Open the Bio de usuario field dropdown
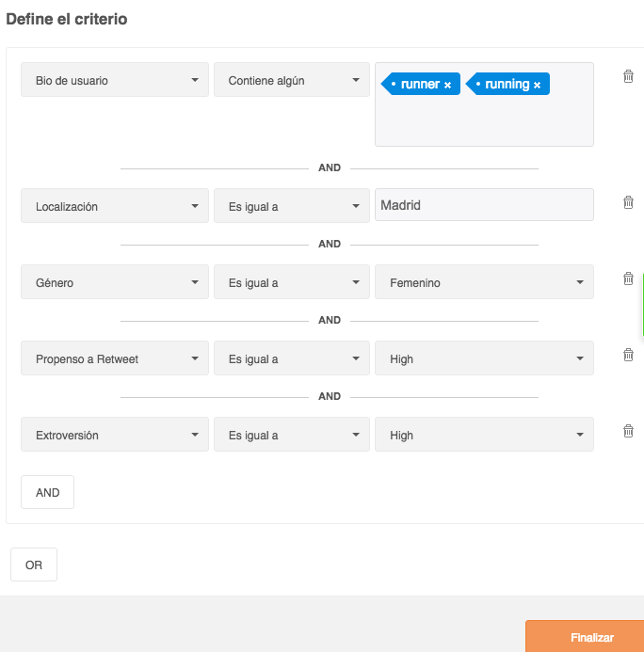The height and width of the screenshot is (652, 644). click(x=115, y=80)
